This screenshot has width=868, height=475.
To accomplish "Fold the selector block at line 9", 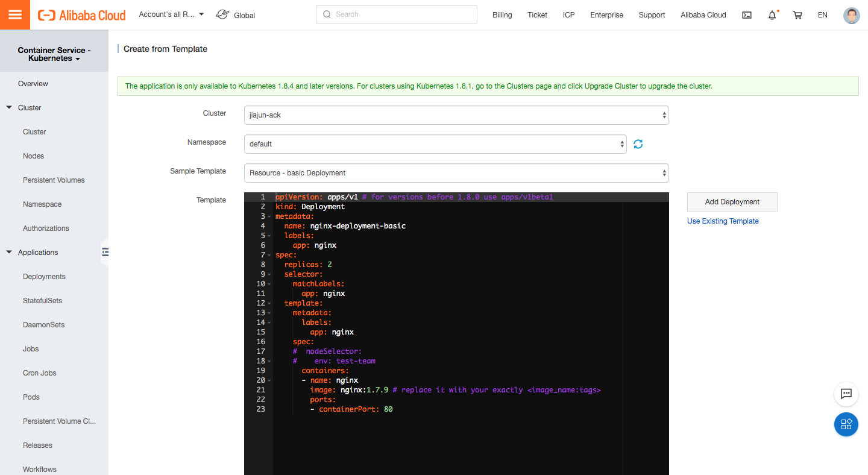I will click(x=269, y=274).
